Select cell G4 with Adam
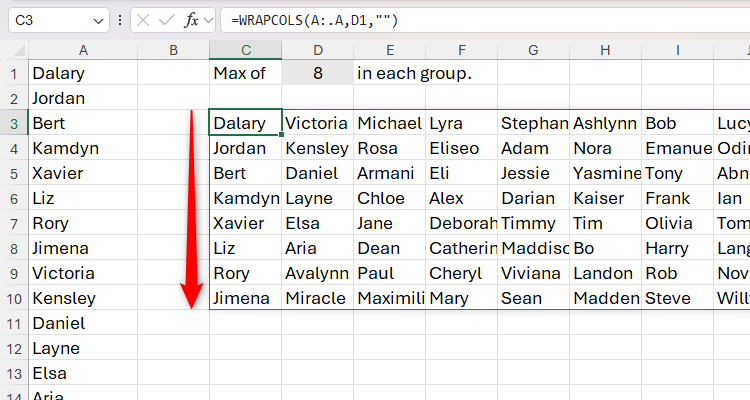 click(533, 148)
